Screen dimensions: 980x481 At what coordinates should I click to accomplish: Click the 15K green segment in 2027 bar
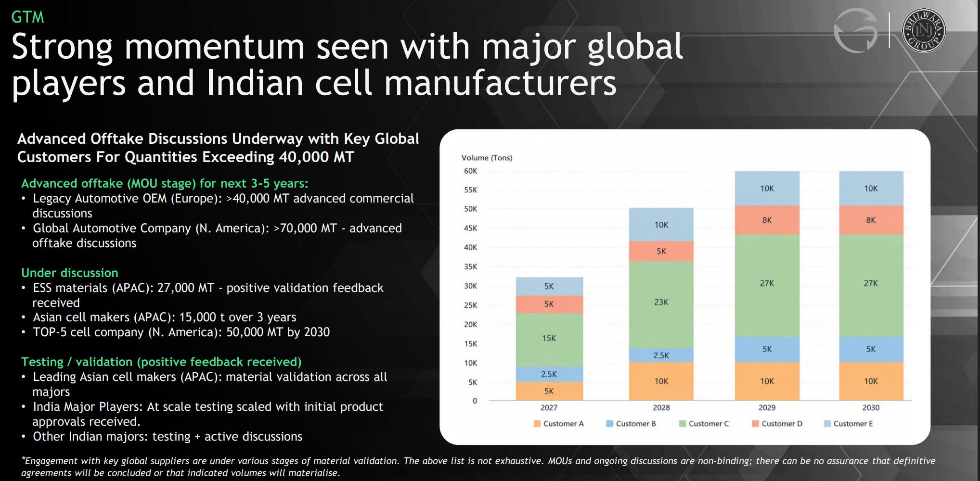(x=549, y=340)
